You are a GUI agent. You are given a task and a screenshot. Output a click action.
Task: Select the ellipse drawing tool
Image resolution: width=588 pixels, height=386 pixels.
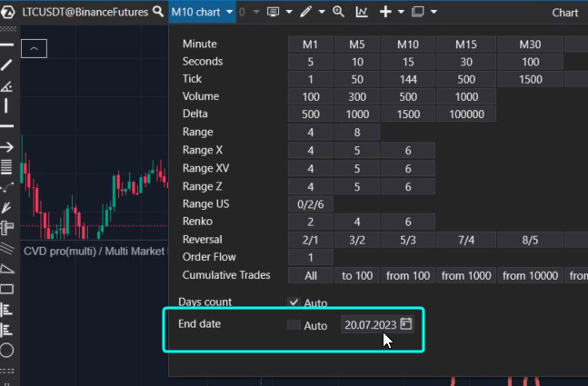[x=6, y=350]
